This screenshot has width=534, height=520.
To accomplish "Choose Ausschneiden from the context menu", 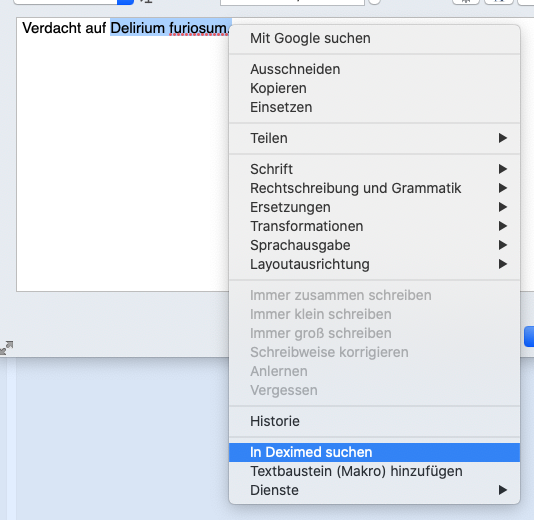I will [374, 69].
